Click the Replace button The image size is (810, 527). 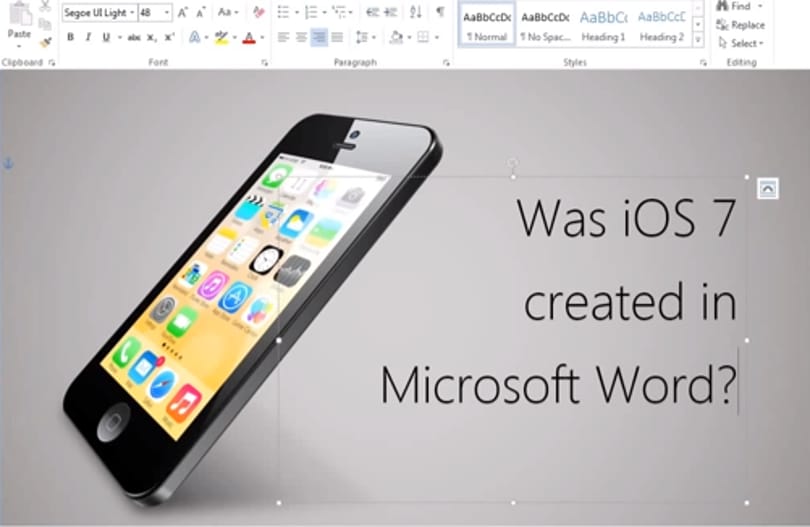(x=741, y=25)
